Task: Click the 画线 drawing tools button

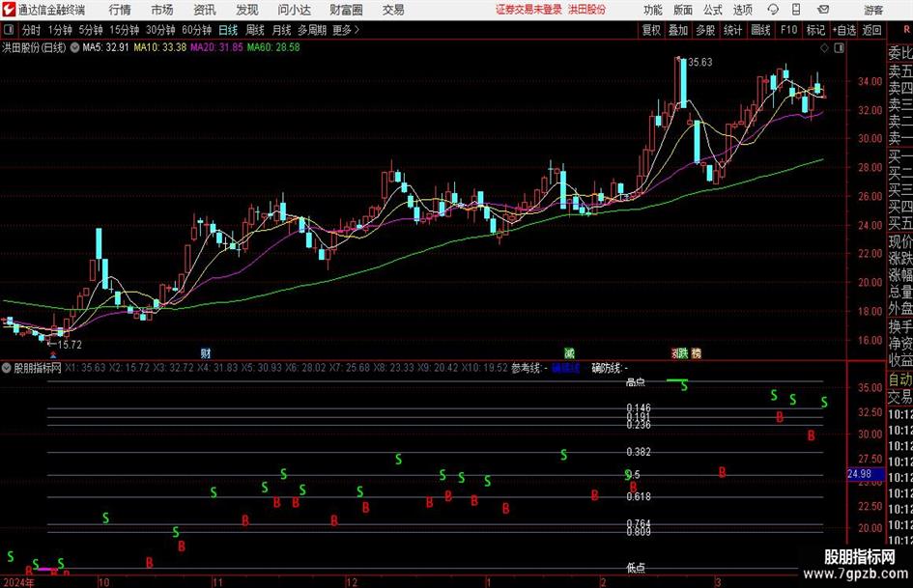Action: [760, 30]
